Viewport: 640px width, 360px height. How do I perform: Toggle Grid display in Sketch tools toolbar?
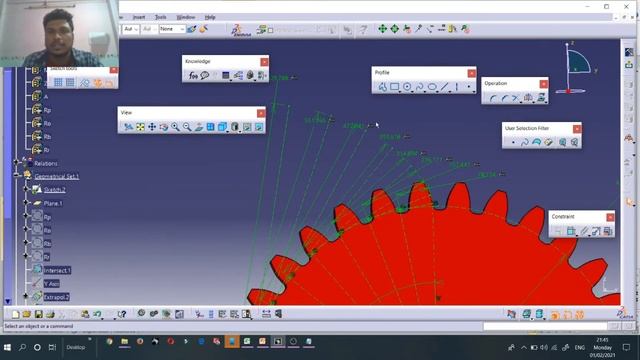[58, 83]
